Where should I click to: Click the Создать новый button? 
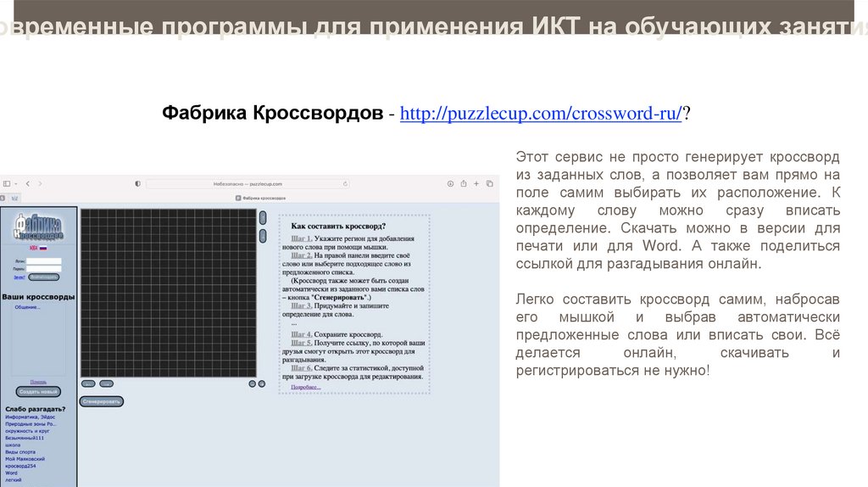pyautogui.click(x=38, y=392)
